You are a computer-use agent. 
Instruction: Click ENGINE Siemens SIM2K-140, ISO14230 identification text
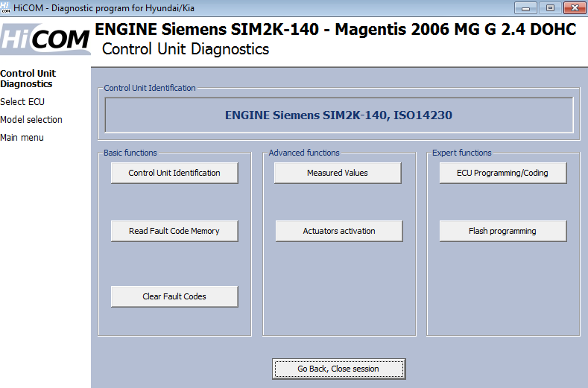click(338, 115)
